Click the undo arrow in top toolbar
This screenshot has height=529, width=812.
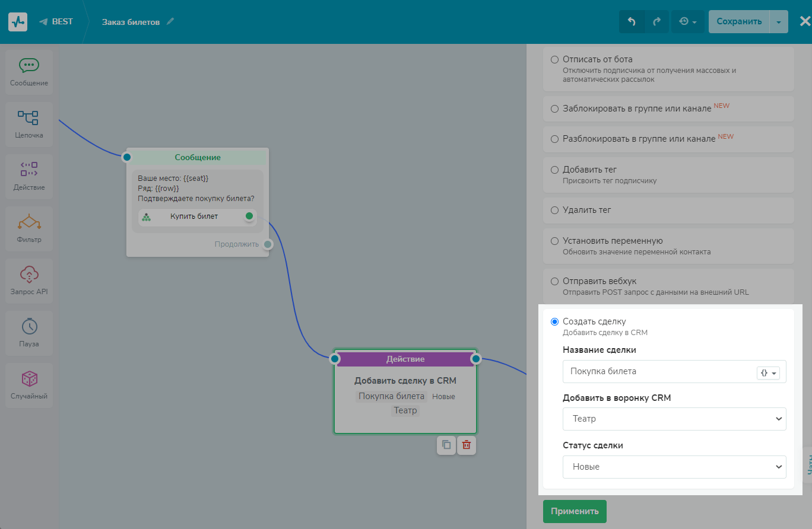tap(632, 21)
